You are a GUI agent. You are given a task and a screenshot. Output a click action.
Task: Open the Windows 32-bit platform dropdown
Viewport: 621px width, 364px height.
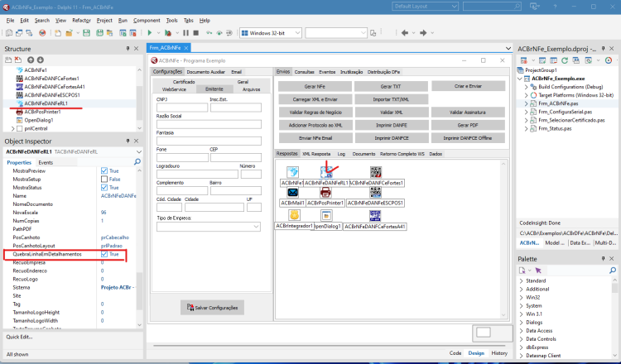(x=272, y=33)
